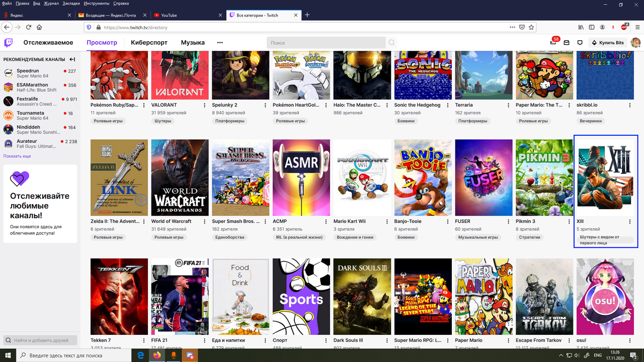Open the Музыка tab
This screenshot has width=644, height=362.
click(193, 43)
